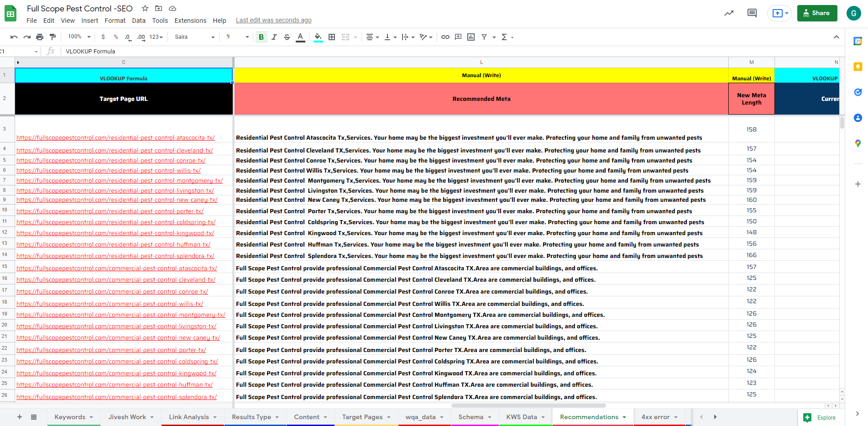Screen dimensions: 868x426
Task: Open the All sheets list icon
Action: coord(34,417)
